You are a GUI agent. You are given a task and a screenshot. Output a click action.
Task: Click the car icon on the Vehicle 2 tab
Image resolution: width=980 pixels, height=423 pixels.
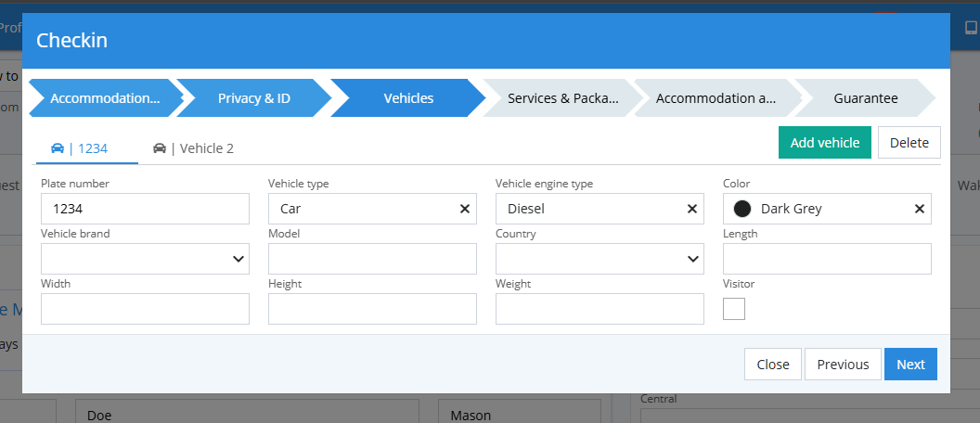(160, 148)
